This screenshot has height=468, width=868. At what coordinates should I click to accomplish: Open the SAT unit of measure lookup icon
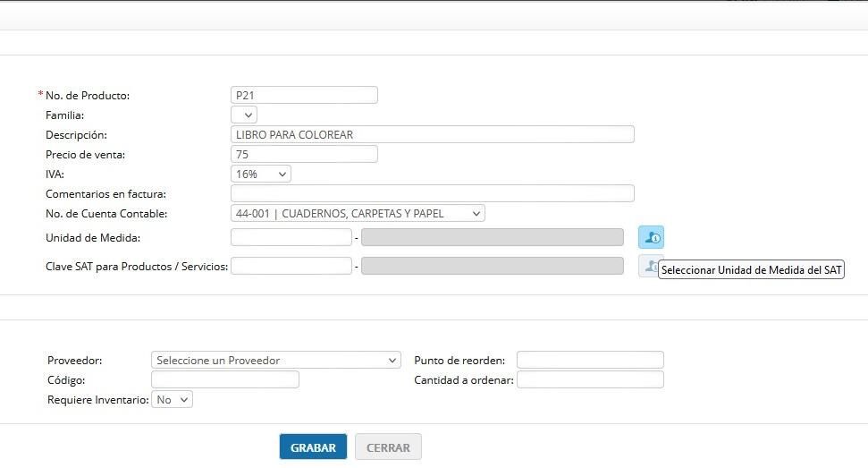pyautogui.click(x=651, y=237)
